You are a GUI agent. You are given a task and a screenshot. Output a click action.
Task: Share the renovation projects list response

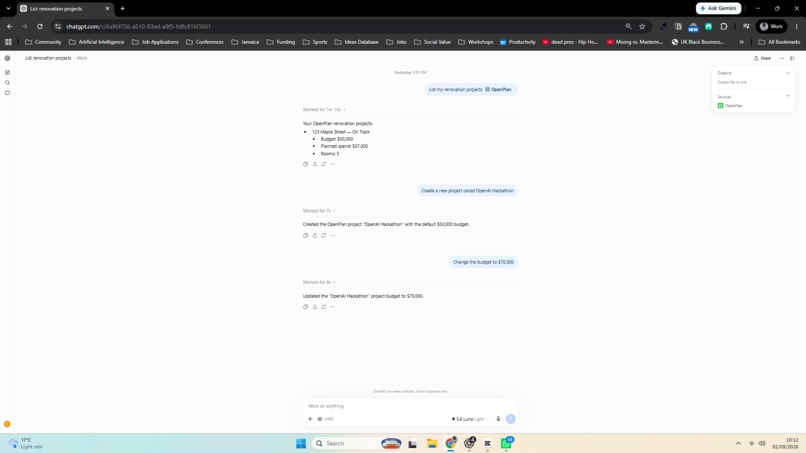coord(315,164)
